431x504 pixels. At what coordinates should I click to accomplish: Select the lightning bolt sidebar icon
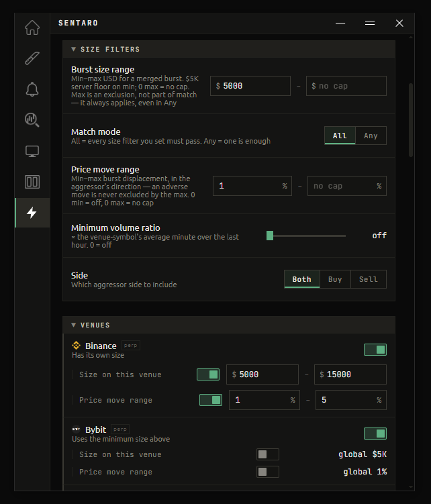click(32, 213)
